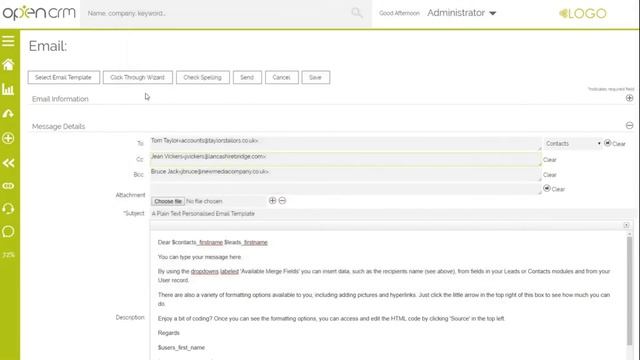Open the chat bubble sidebar icon

pos(8,232)
